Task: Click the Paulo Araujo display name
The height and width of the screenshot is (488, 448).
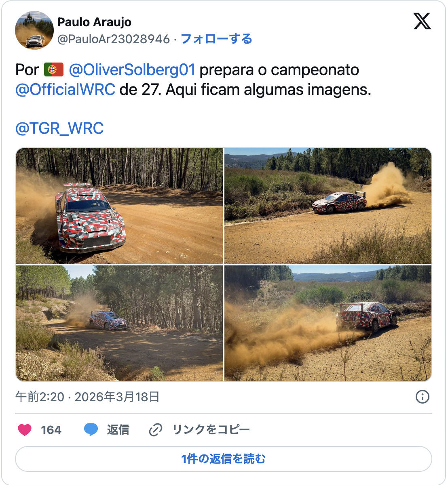Action: pyautogui.click(x=94, y=22)
